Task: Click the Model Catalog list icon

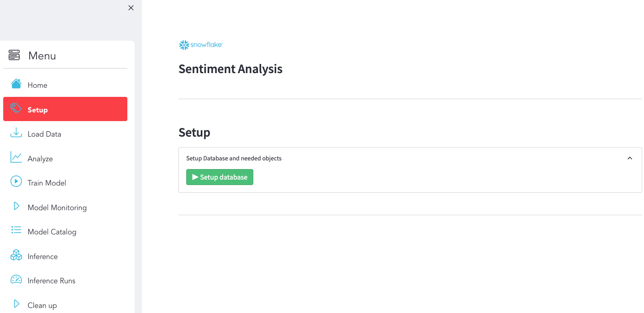Action: (16, 230)
